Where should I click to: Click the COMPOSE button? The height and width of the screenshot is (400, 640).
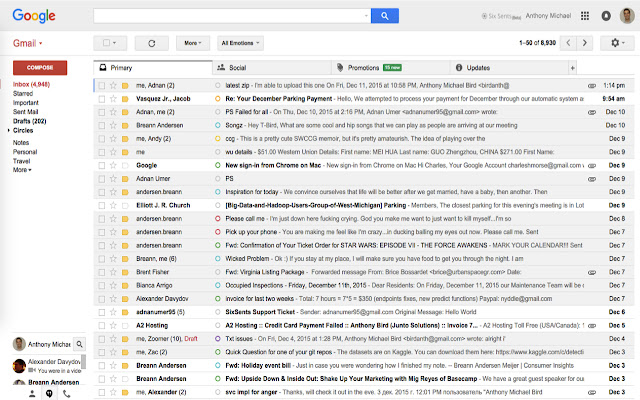tap(40, 68)
